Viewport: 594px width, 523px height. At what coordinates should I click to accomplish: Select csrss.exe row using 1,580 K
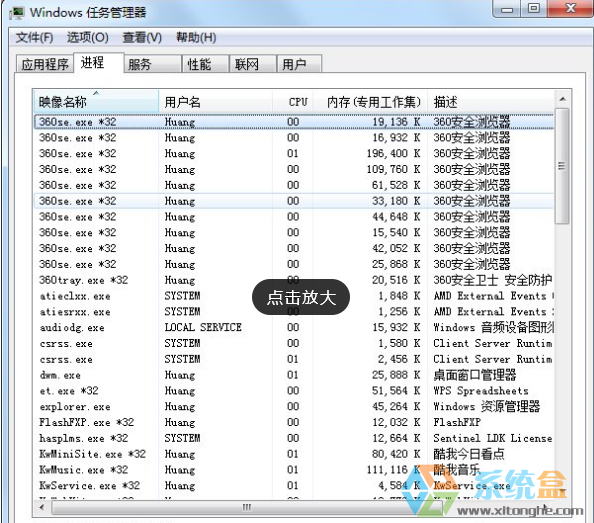[x=294, y=343]
